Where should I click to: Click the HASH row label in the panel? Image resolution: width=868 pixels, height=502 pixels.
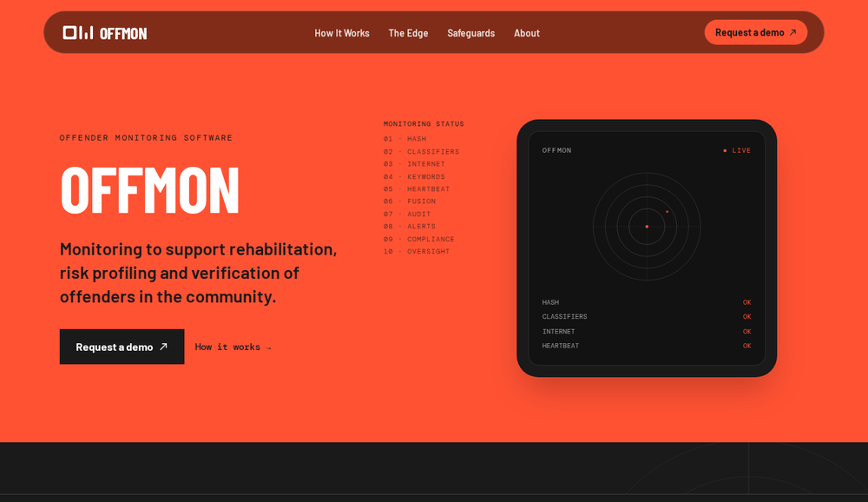pos(550,302)
